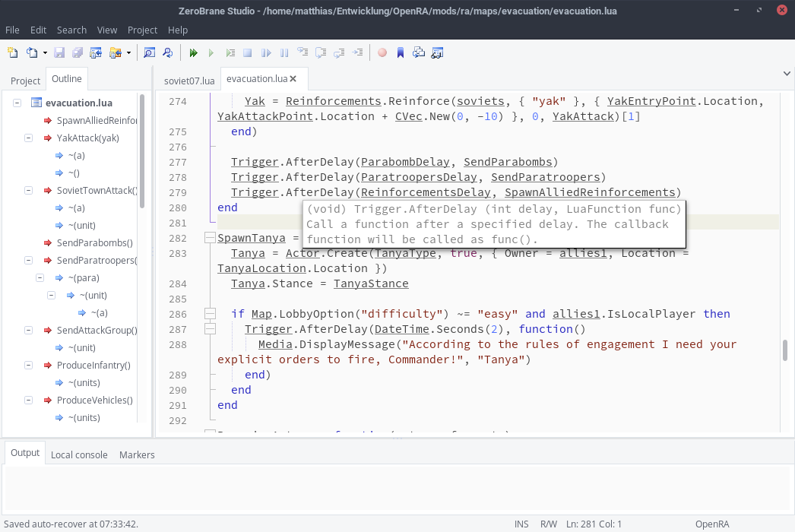Open the editor tab list chevron
The width and height of the screenshot is (795, 532).
[x=787, y=74]
